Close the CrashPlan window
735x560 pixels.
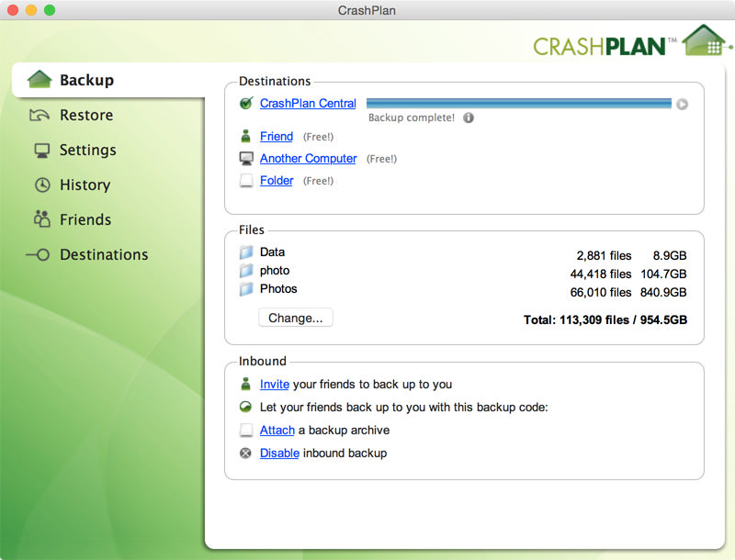click(13, 10)
